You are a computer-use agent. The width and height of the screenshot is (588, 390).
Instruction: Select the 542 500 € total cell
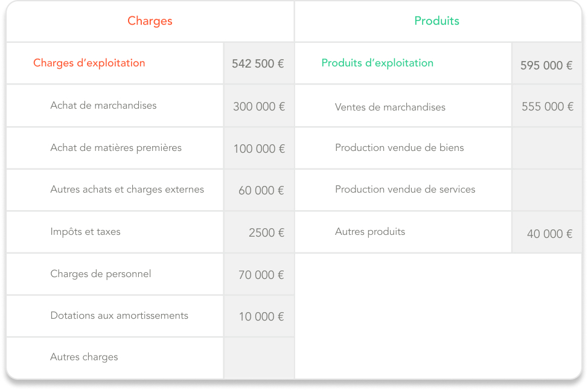(259, 63)
